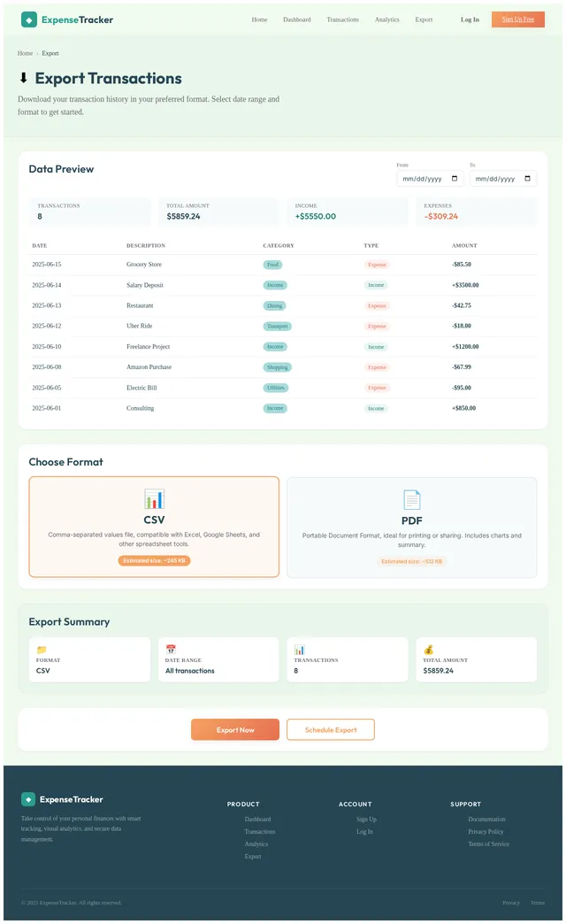Click the Utilities category tag
Viewport: 566px width, 924px height.
tap(276, 388)
